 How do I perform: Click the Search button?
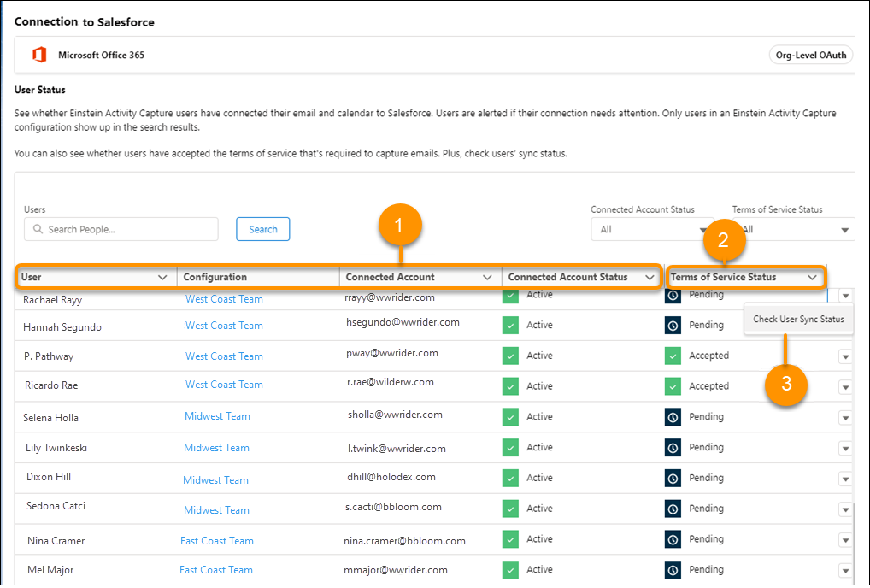click(262, 229)
